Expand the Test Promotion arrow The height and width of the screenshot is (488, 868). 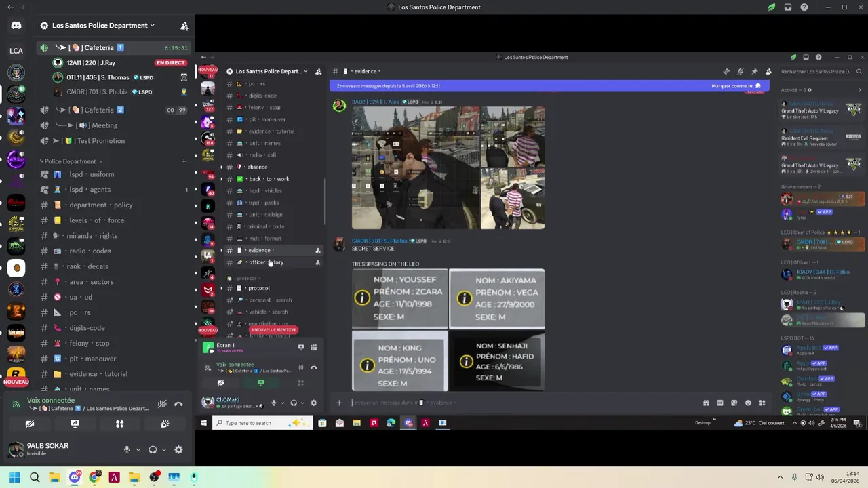tap(56, 141)
